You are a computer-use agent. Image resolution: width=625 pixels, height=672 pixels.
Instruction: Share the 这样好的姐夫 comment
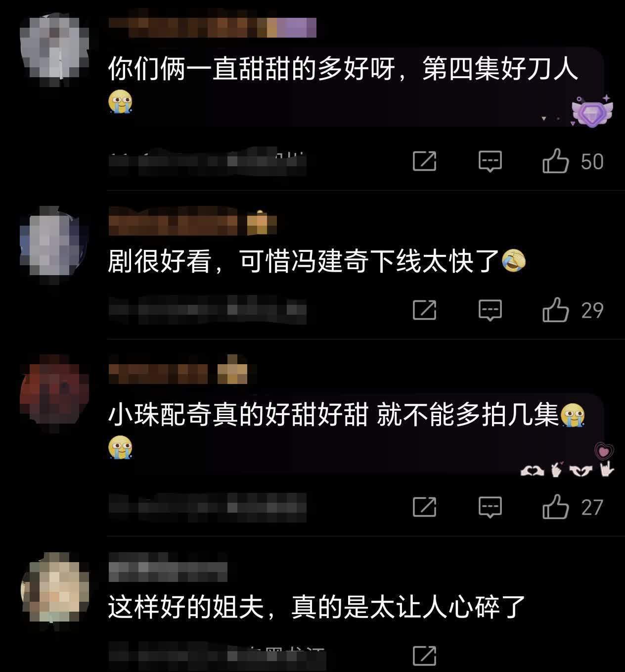click(424, 656)
